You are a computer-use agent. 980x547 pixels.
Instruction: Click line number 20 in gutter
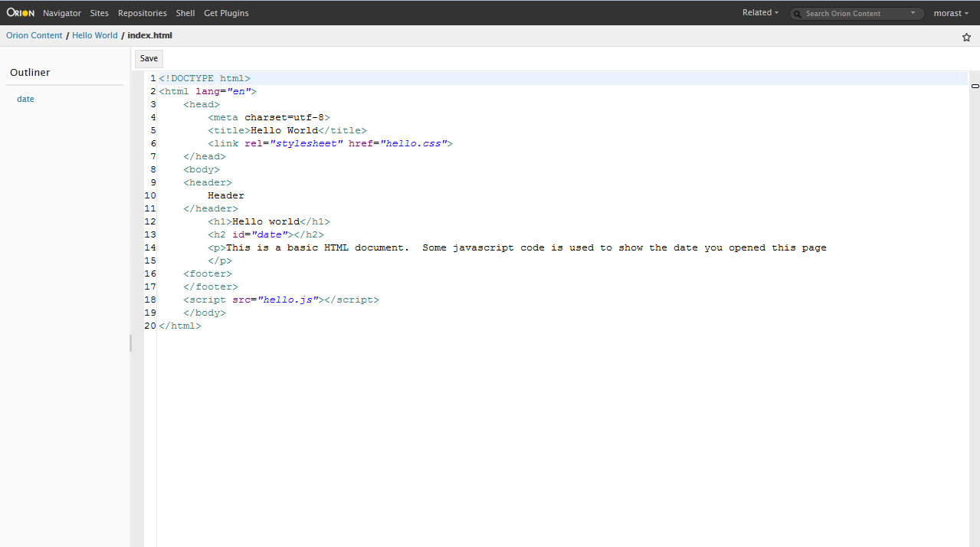point(150,326)
